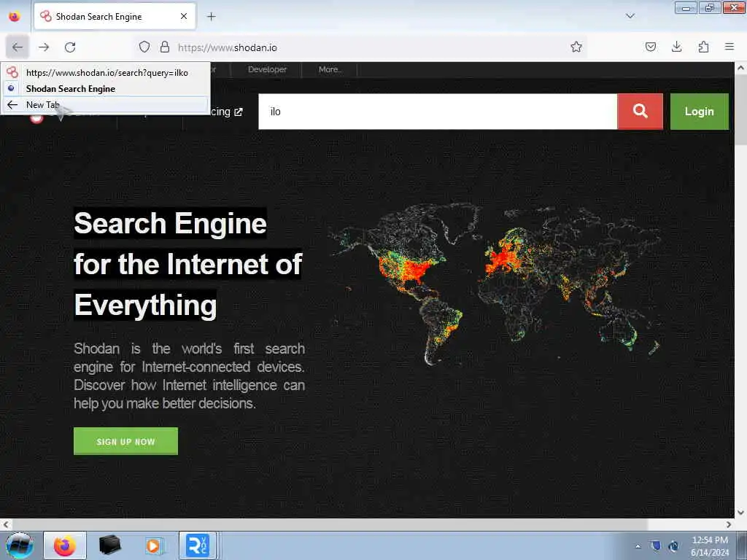Click the green Login button

(699, 112)
